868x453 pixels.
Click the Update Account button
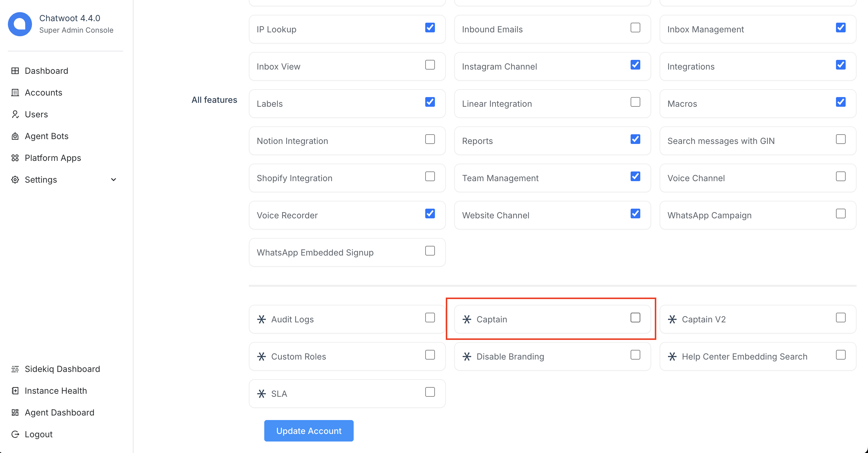coord(309,431)
